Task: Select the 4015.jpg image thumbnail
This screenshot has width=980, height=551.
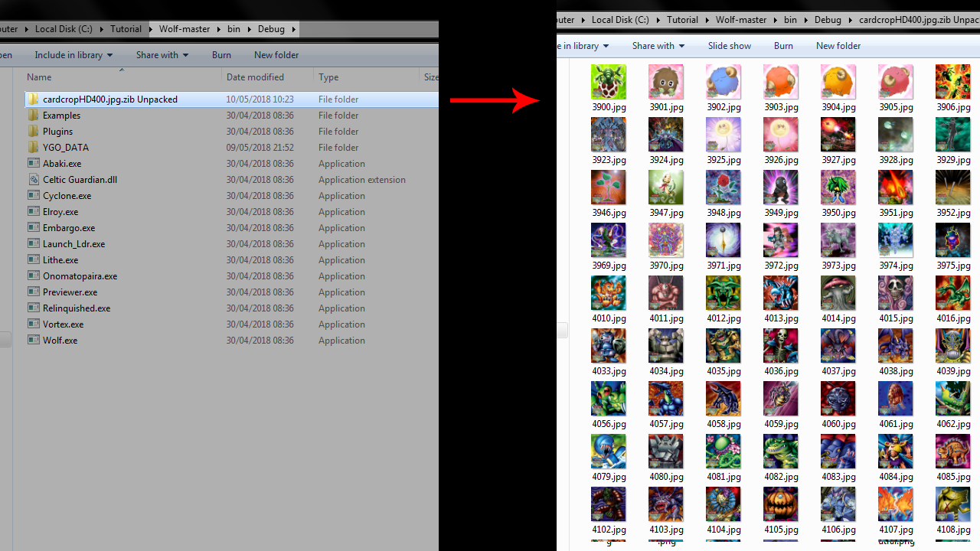Action: pyautogui.click(x=896, y=293)
